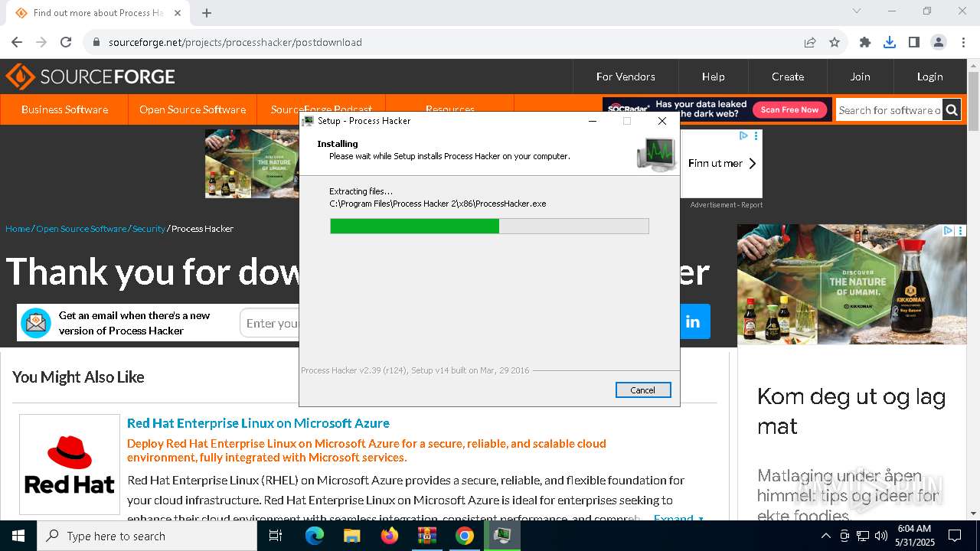Share this page icon in address bar
This screenshot has height=551, width=980.
(810, 42)
